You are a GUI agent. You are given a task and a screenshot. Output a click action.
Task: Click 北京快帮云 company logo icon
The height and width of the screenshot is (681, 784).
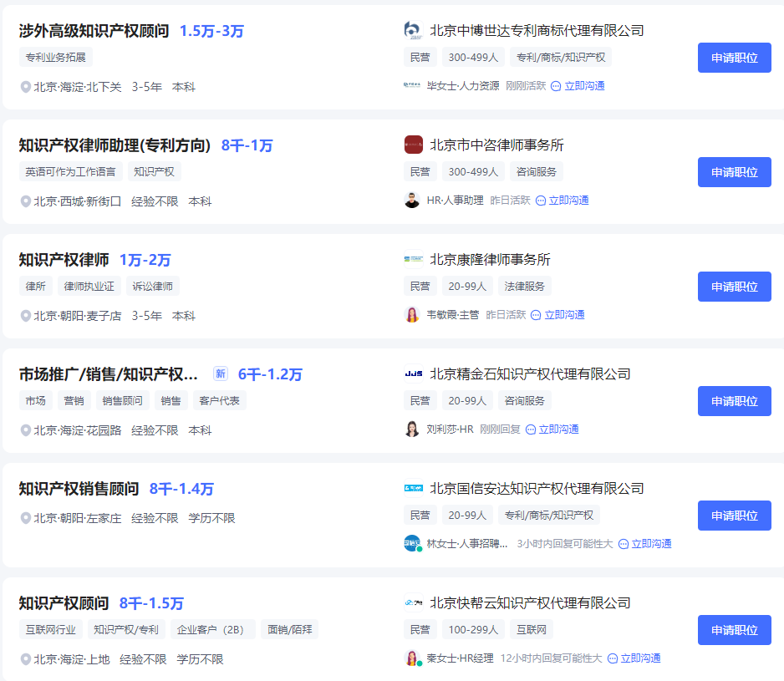point(413,602)
